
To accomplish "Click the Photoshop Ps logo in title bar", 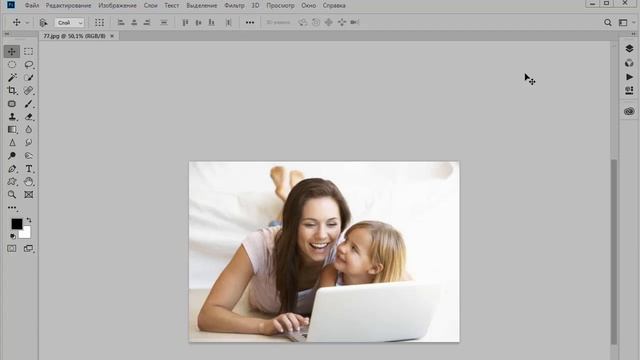I will click(x=11, y=5).
